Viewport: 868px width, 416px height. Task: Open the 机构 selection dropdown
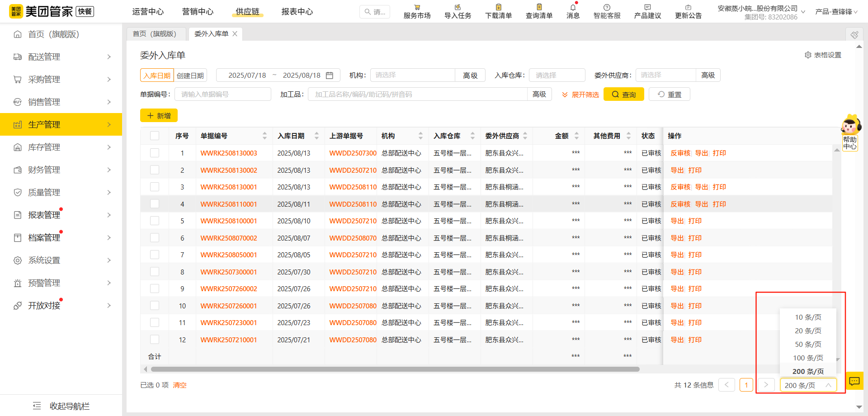coord(412,75)
